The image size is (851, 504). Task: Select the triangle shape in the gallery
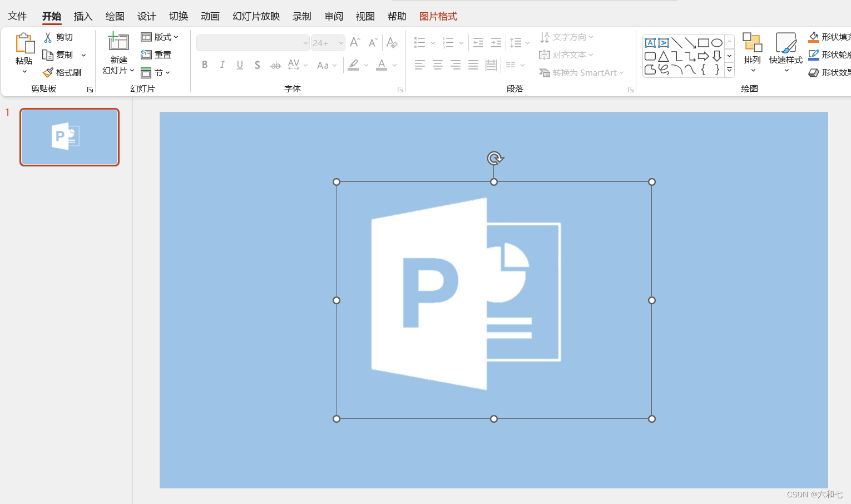664,56
